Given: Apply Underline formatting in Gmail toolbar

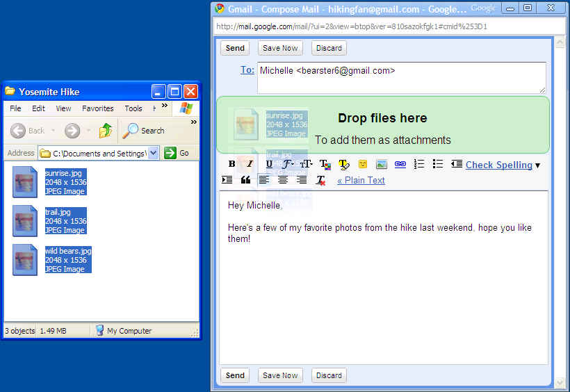Looking at the screenshot, I should click(x=269, y=164).
